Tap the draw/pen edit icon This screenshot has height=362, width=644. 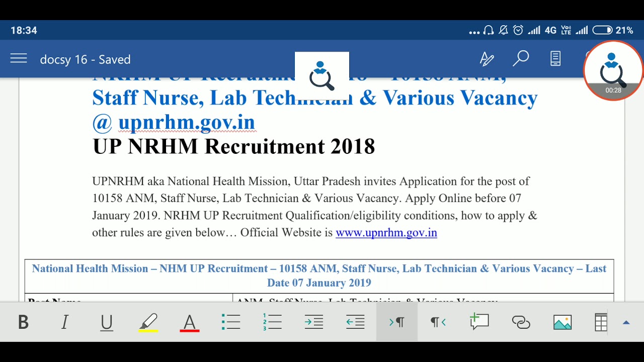point(487,59)
